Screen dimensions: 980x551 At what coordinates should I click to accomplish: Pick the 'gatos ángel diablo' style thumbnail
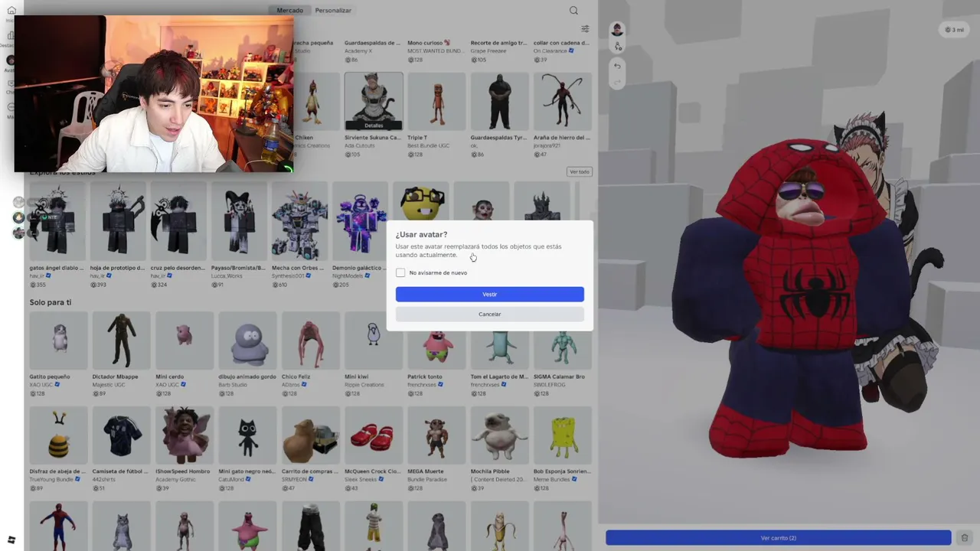(58, 222)
